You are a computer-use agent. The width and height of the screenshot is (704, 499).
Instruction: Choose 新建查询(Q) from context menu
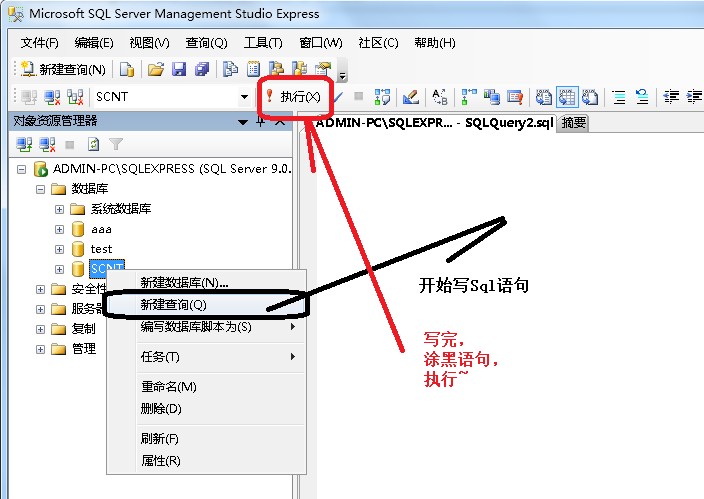pyautogui.click(x=207, y=305)
